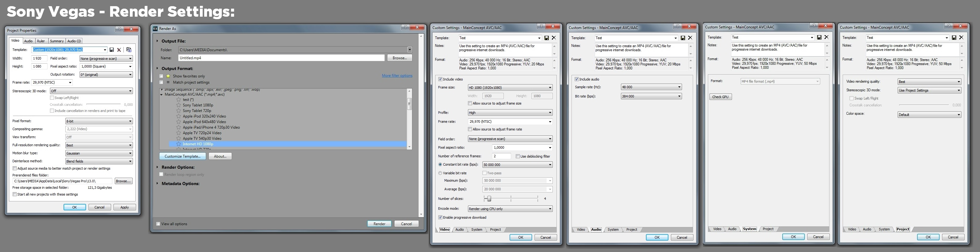
Task: Star the Apple iPod 320x240 Video preset
Action: pos(178,116)
